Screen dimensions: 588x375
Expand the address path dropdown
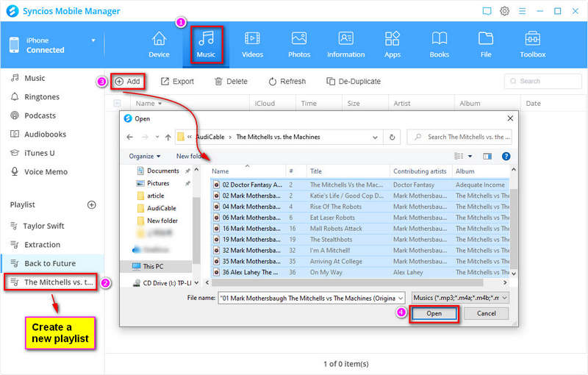(x=375, y=137)
